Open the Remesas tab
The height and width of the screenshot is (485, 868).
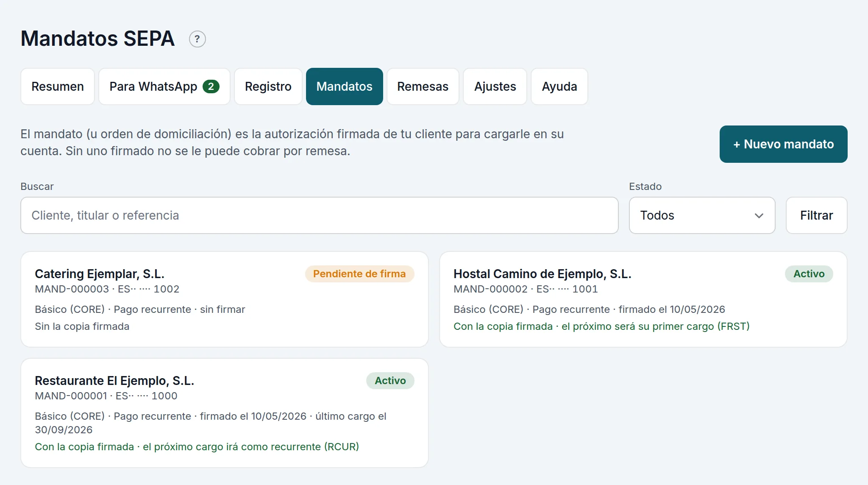click(x=423, y=86)
